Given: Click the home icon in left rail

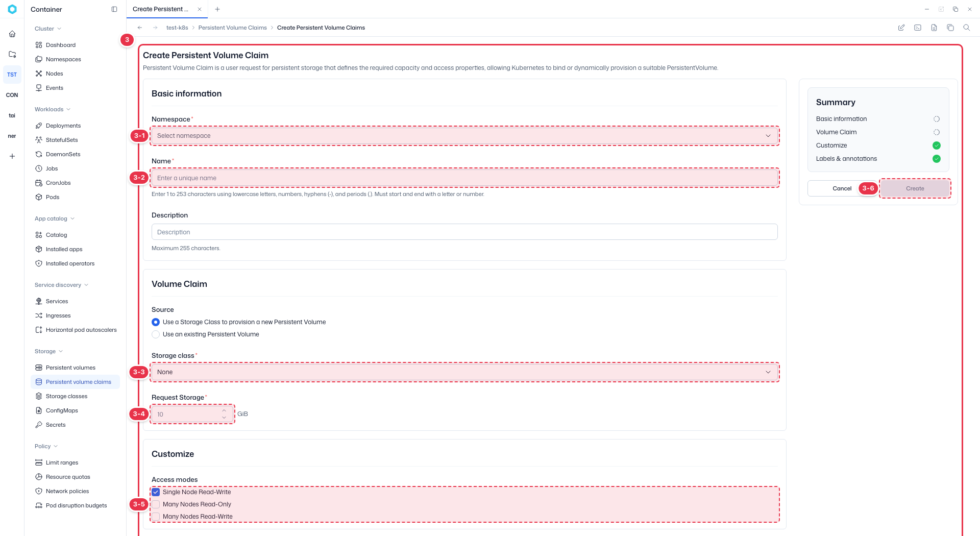Looking at the screenshot, I should 12,34.
